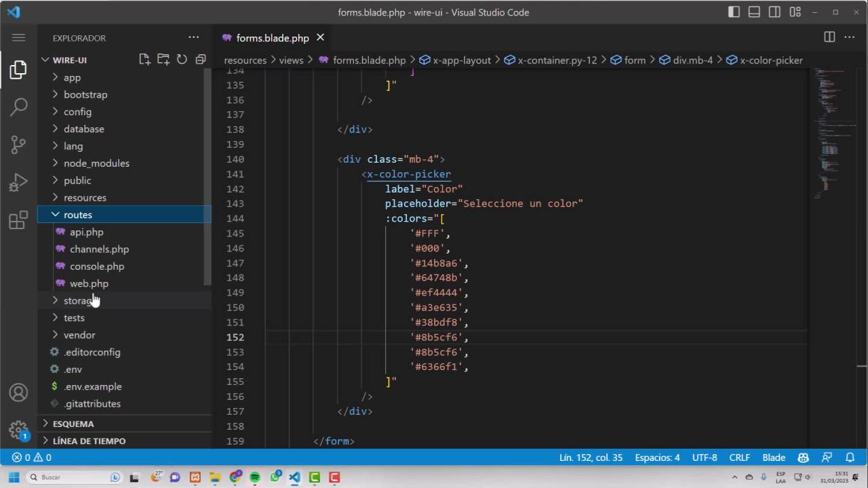Toggle the bottom panel visibility
This screenshot has width=868, height=488.
click(x=754, y=12)
